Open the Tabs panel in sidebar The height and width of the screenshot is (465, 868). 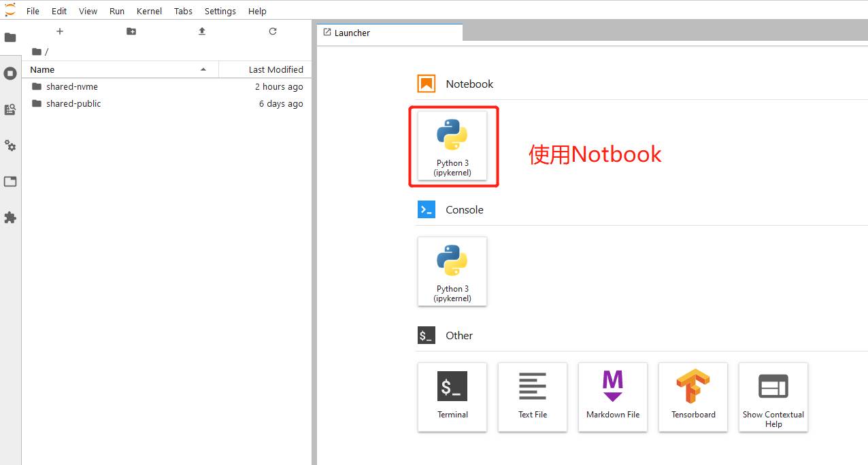10,182
